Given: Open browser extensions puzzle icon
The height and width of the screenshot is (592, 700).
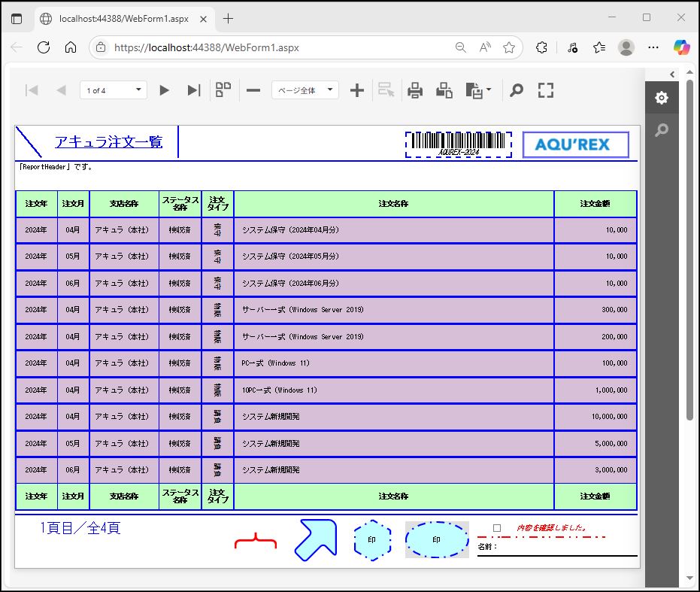Looking at the screenshot, I should (541, 47).
